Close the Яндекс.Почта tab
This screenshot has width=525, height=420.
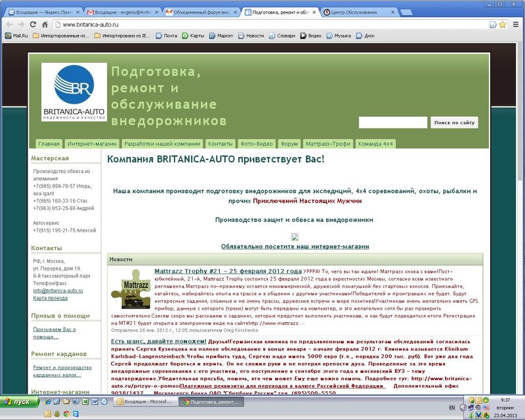pyautogui.click(x=77, y=12)
